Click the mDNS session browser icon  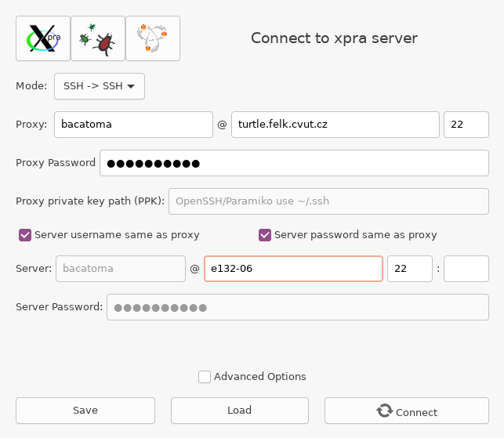pos(153,38)
